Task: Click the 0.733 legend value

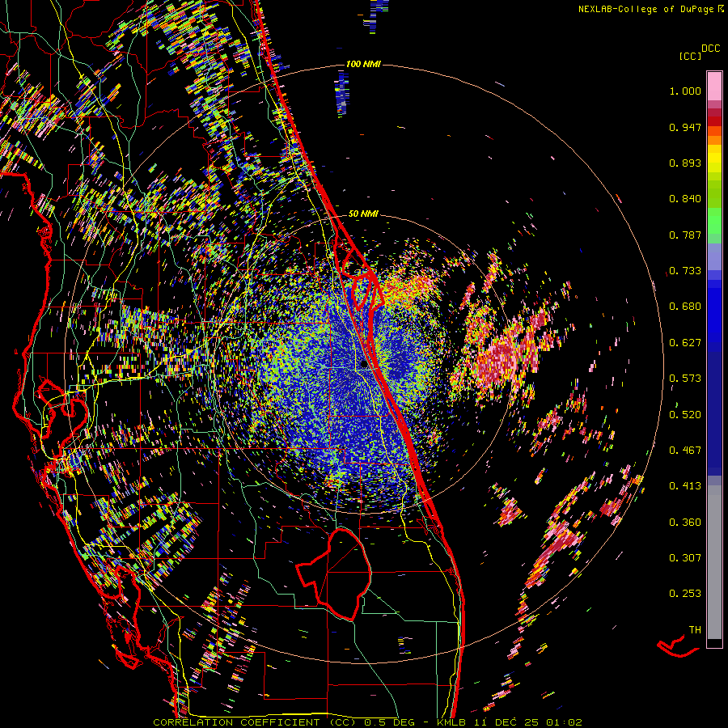Action: (685, 271)
